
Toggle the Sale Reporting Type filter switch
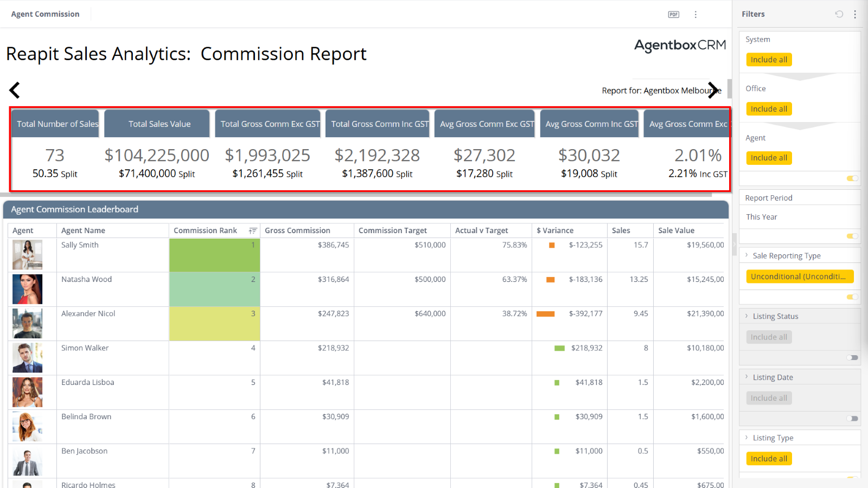click(852, 297)
